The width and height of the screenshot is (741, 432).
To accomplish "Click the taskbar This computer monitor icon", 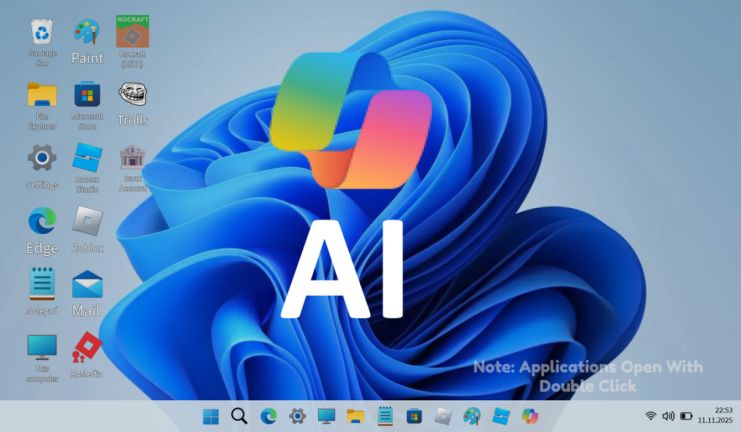I will point(327,416).
